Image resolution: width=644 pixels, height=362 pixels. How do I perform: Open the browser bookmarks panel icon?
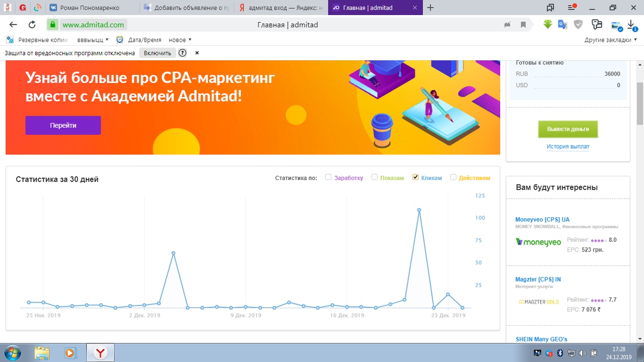pyautogui.click(x=550, y=8)
